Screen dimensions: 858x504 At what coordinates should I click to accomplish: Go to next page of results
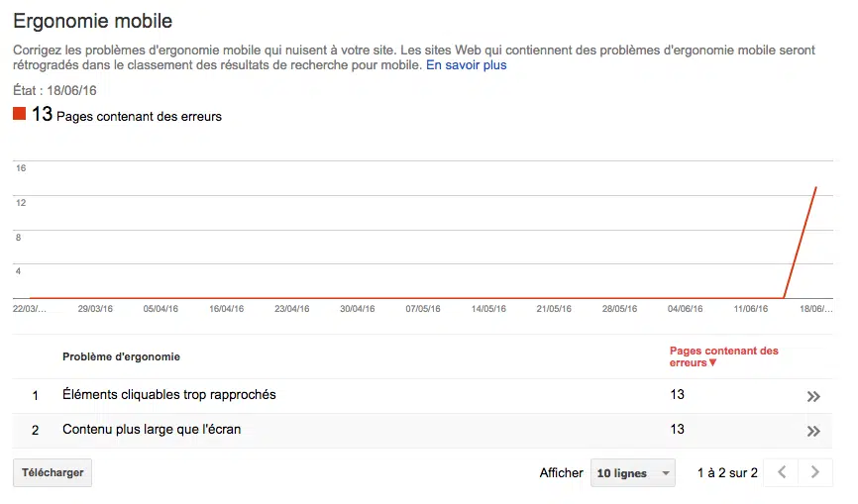click(x=815, y=472)
